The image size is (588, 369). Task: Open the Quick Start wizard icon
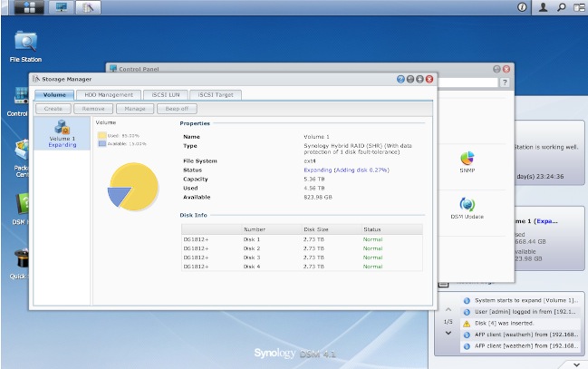(19, 264)
